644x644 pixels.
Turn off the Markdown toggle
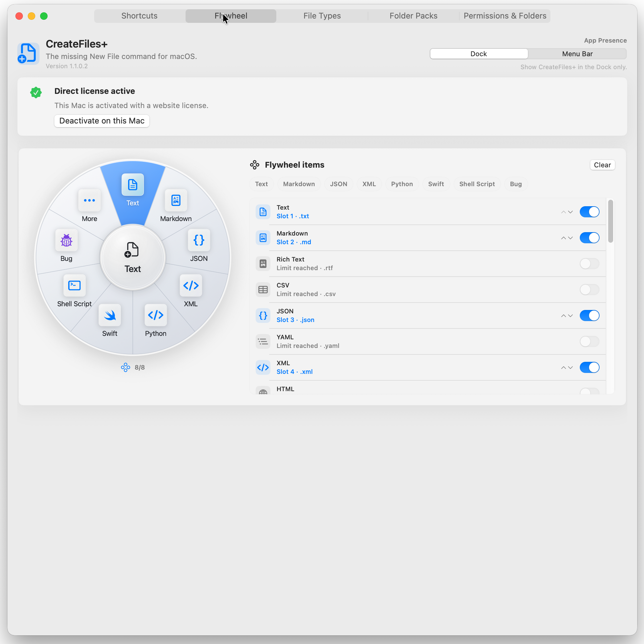[x=589, y=238]
